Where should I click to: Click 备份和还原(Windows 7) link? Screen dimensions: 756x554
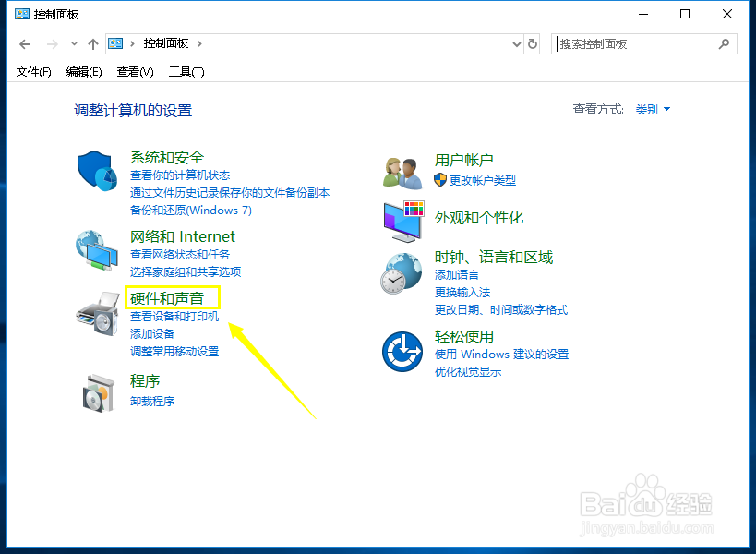[x=191, y=211]
